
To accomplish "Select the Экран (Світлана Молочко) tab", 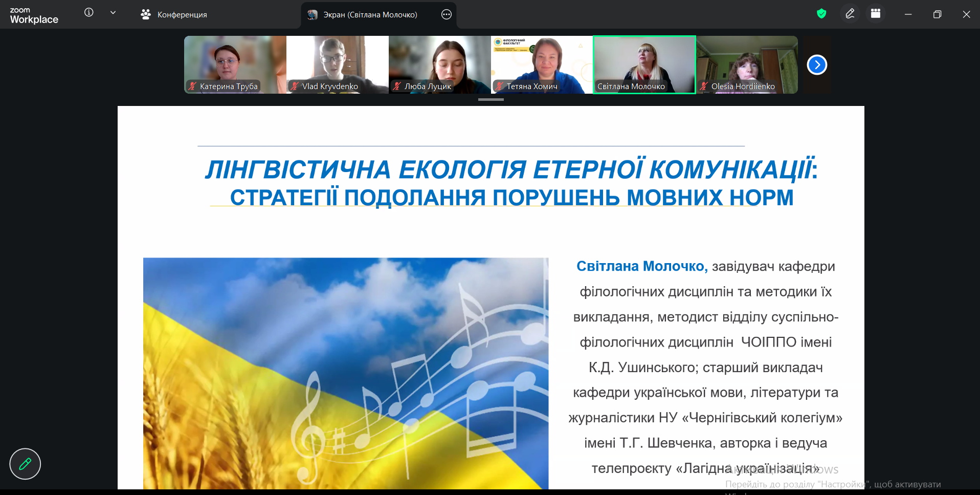I will pos(370,15).
